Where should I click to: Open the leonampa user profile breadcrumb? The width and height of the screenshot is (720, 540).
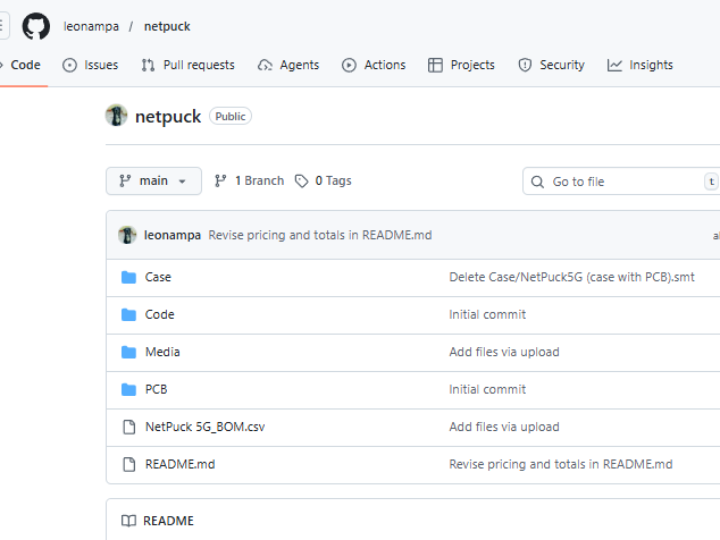click(91, 26)
